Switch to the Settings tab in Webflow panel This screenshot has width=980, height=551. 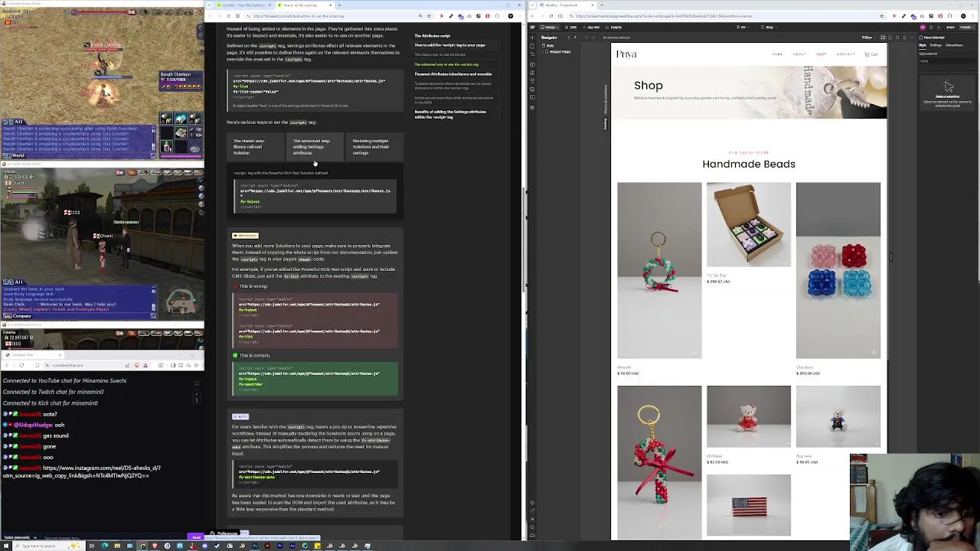(936, 45)
